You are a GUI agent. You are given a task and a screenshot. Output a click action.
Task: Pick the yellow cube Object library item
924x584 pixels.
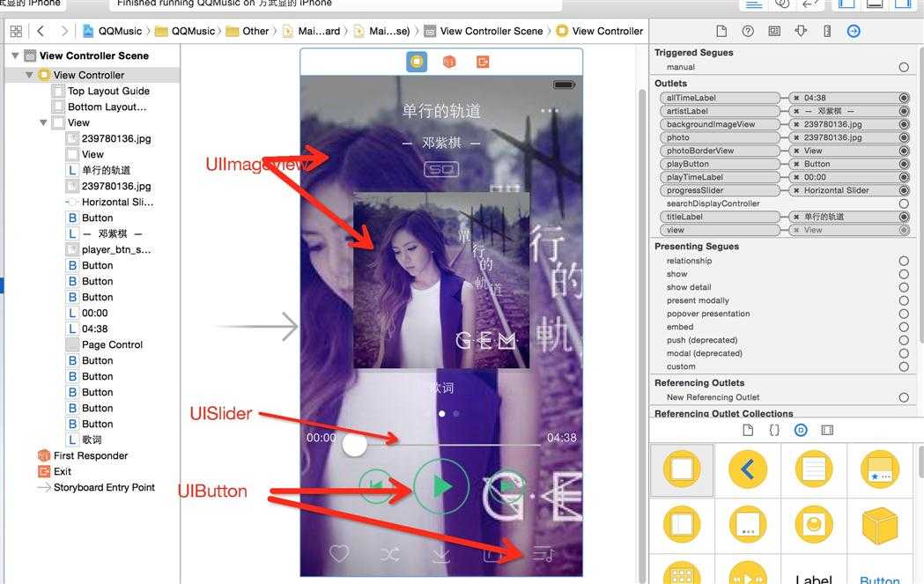[x=880, y=526]
